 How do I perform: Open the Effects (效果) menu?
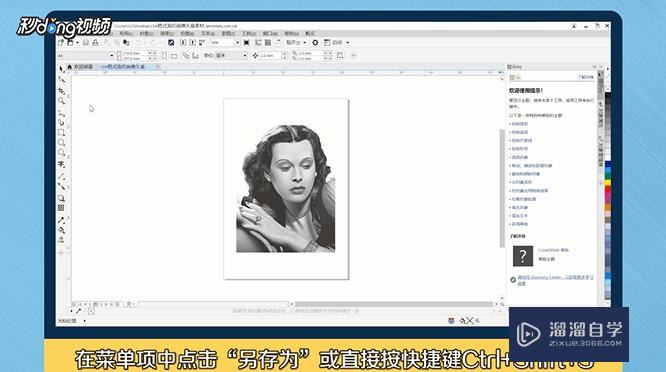pyautogui.click(x=166, y=33)
